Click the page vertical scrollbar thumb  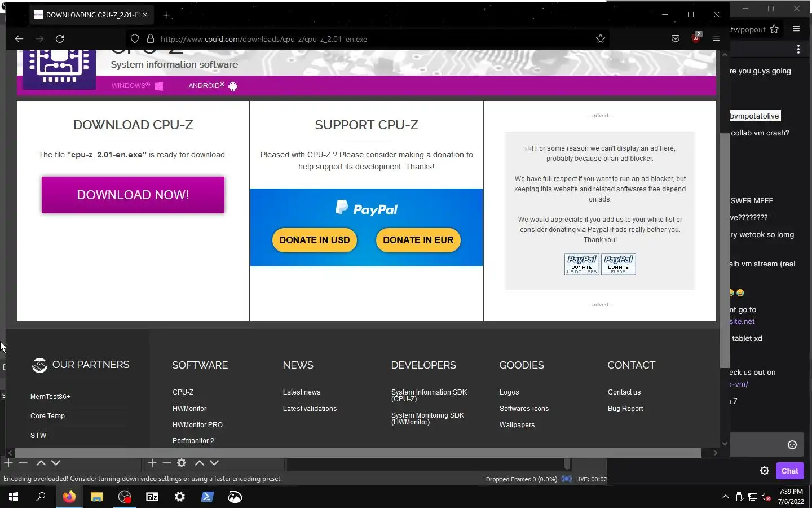(x=725, y=251)
